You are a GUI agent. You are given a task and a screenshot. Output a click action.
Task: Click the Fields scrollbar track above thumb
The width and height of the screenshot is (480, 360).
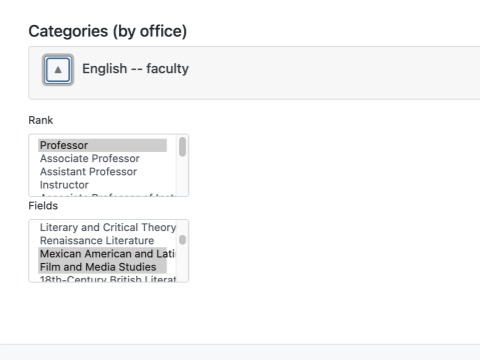[x=182, y=228]
